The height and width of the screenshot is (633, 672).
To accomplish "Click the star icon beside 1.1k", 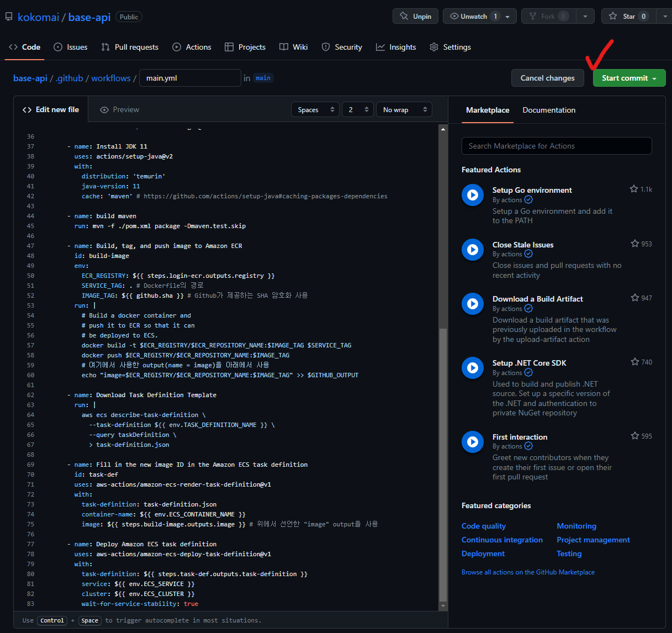I will pyautogui.click(x=634, y=189).
